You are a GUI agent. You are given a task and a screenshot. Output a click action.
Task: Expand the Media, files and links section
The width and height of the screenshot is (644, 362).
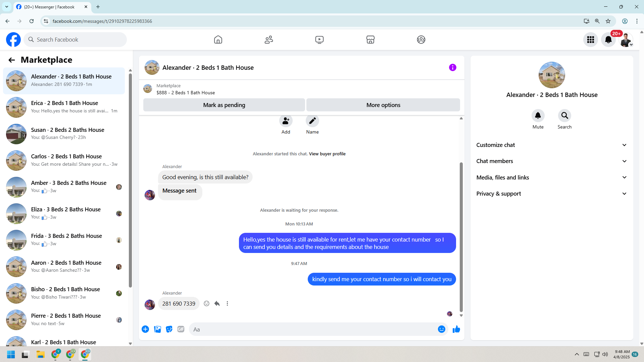point(552,177)
